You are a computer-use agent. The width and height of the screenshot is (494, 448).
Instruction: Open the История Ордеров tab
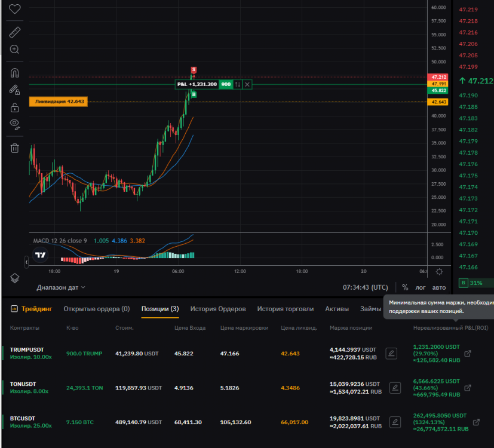tap(217, 309)
